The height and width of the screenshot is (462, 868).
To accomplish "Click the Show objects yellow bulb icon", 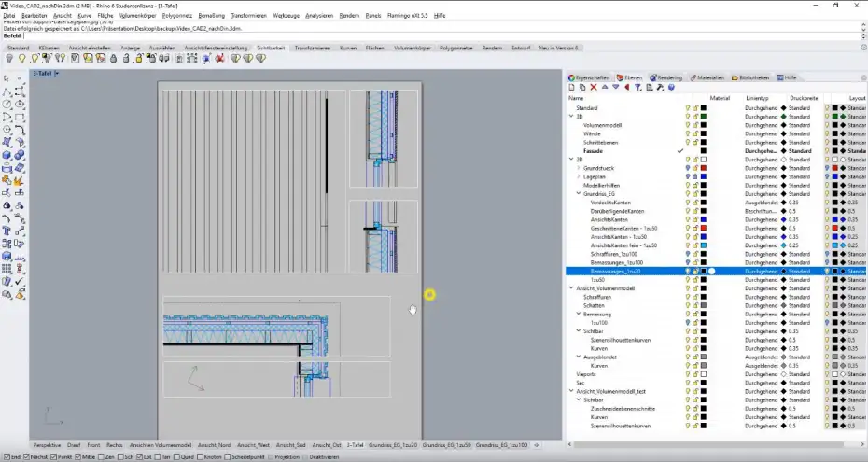I will click(22, 59).
